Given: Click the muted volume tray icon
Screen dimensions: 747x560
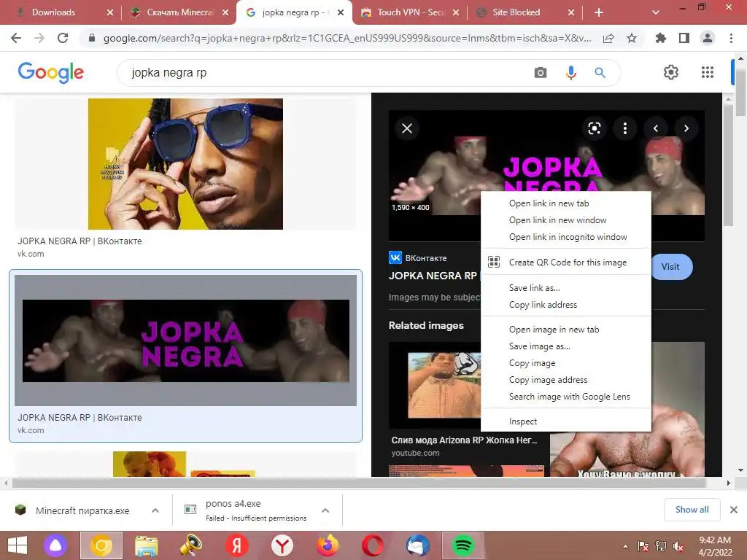Looking at the screenshot, I should (x=678, y=545).
